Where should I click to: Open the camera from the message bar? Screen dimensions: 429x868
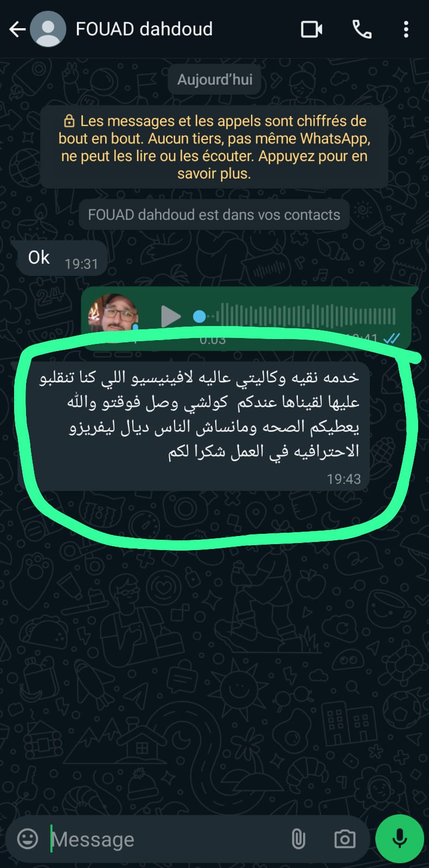tap(344, 839)
